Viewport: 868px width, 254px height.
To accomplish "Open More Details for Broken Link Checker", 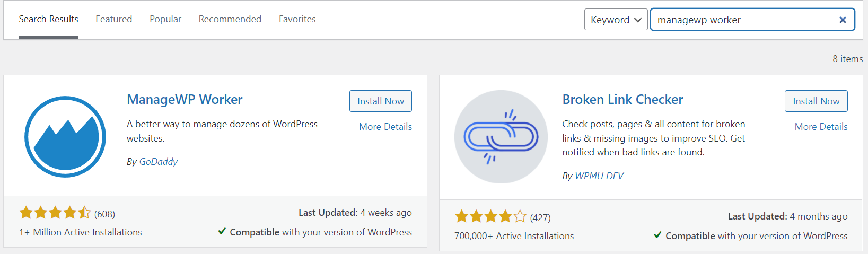I will pos(820,127).
